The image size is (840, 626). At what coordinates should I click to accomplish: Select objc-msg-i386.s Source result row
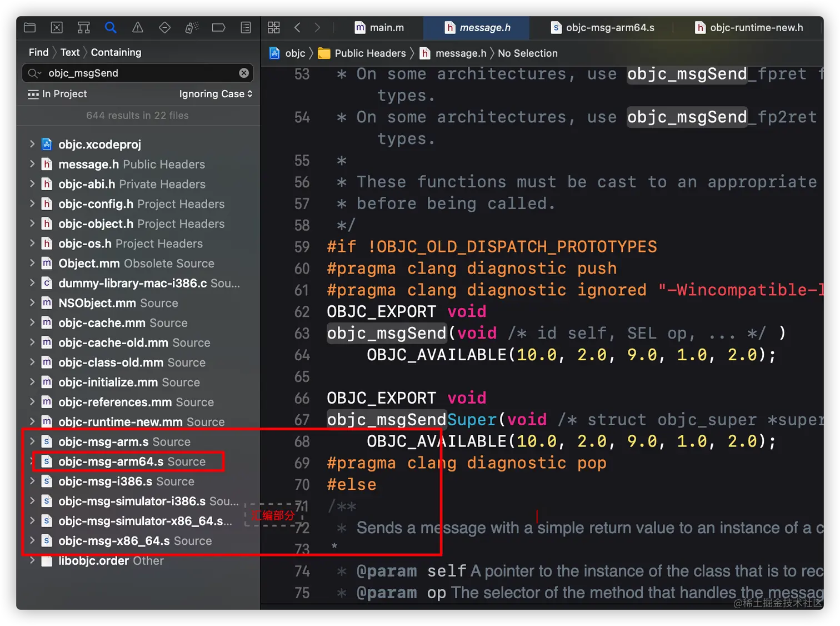(138, 481)
